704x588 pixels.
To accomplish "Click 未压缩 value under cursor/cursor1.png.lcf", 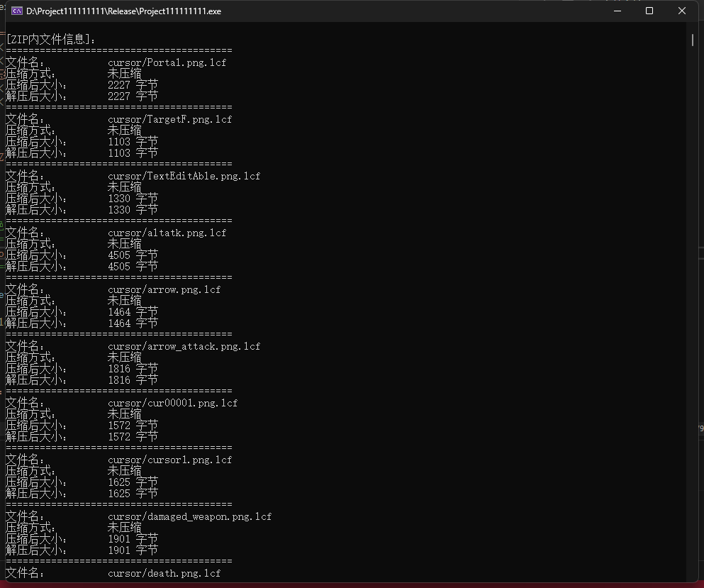I will tap(124, 471).
